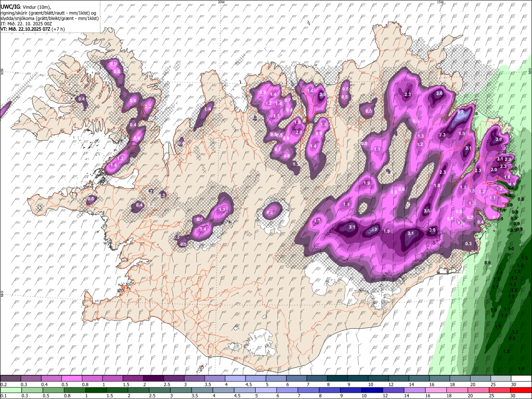Click the dark plum swatch above top-row 0.2
532x399 pixels.
(x=10, y=379)
